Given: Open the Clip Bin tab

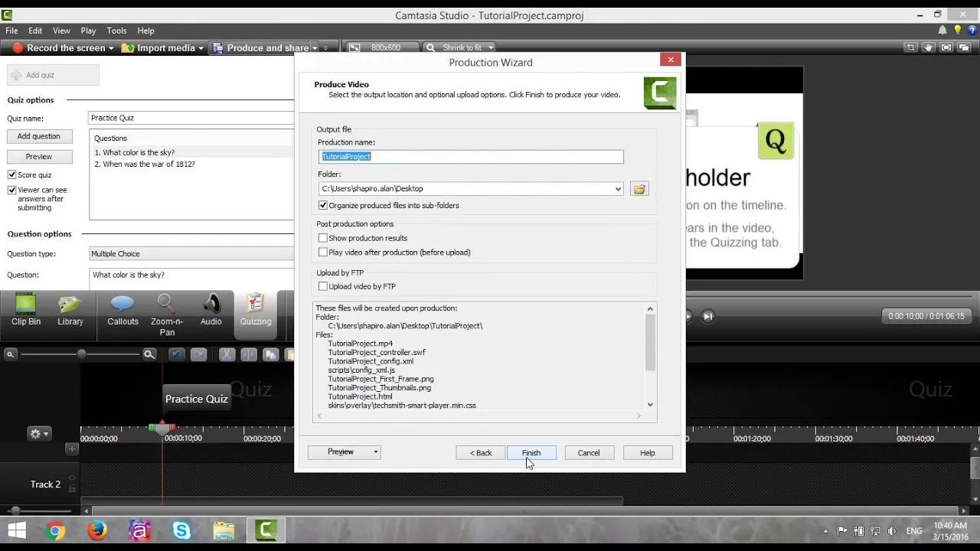Looking at the screenshot, I should pyautogui.click(x=26, y=310).
